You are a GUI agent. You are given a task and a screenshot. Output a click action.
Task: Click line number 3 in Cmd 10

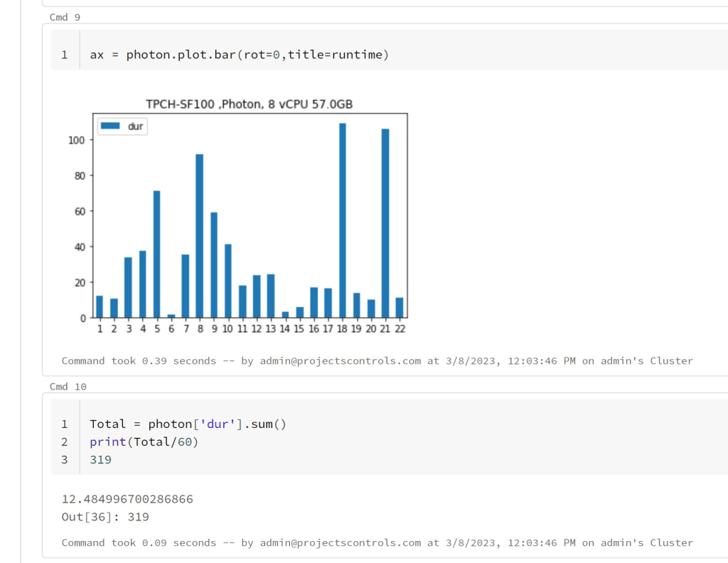65,459
